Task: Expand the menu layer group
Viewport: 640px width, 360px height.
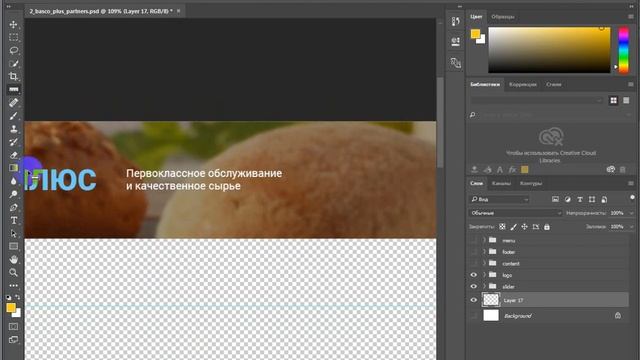Action: click(x=484, y=240)
